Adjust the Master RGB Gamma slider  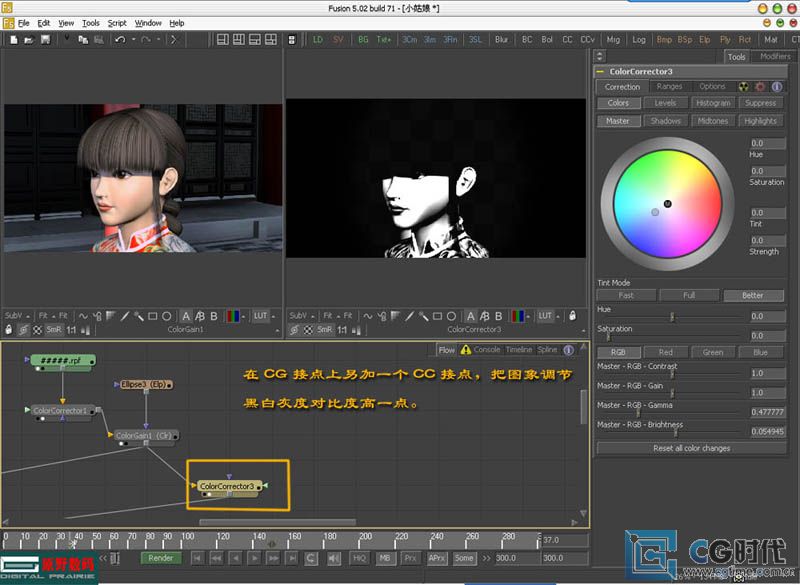click(x=638, y=412)
